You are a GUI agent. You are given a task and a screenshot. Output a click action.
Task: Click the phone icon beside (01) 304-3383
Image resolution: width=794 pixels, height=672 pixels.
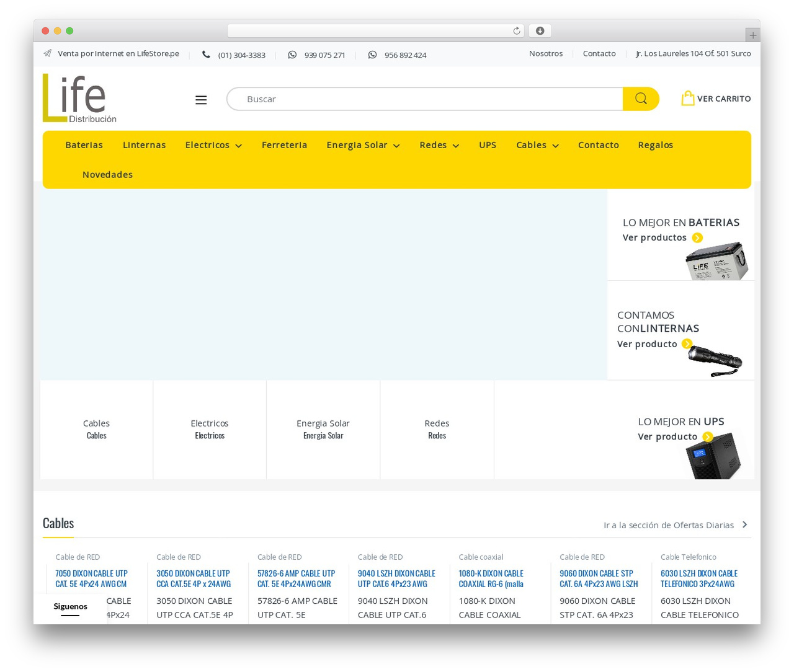point(206,55)
